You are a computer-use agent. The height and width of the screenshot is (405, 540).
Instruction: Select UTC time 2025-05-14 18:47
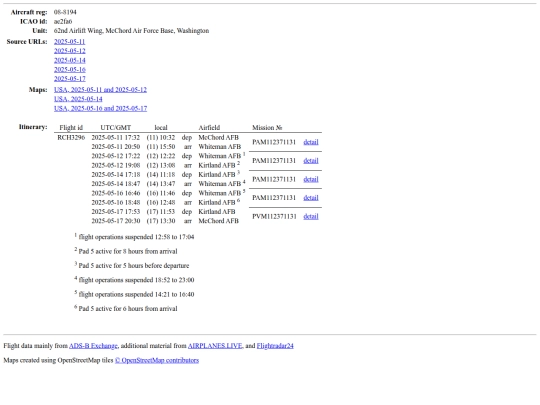pos(116,184)
